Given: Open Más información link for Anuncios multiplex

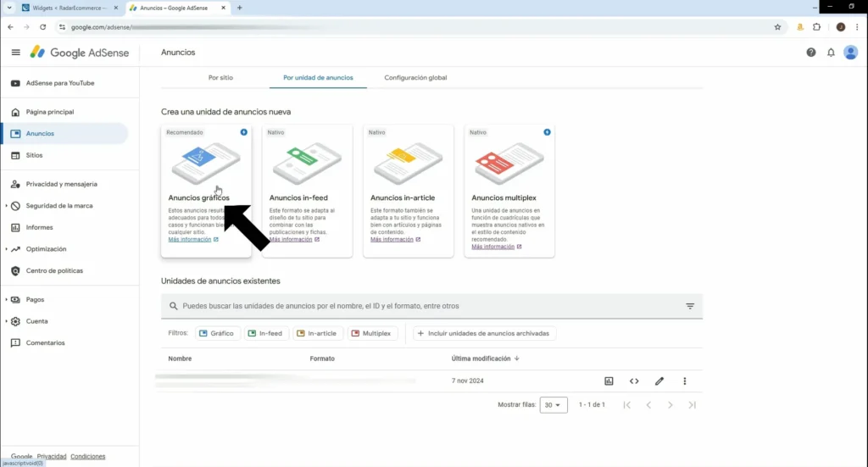Looking at the screenshot, I should tap(496, 247).
